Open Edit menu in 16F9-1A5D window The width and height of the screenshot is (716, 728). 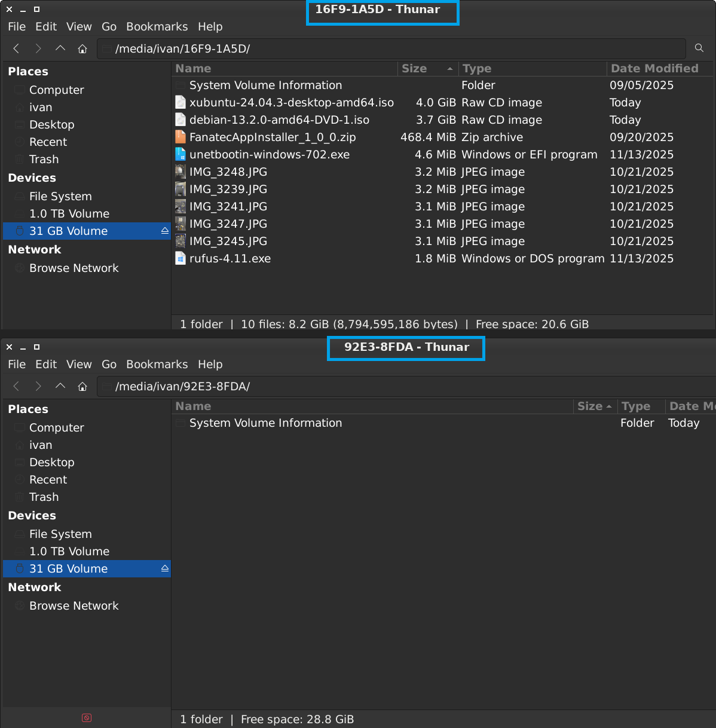(46, 26)
